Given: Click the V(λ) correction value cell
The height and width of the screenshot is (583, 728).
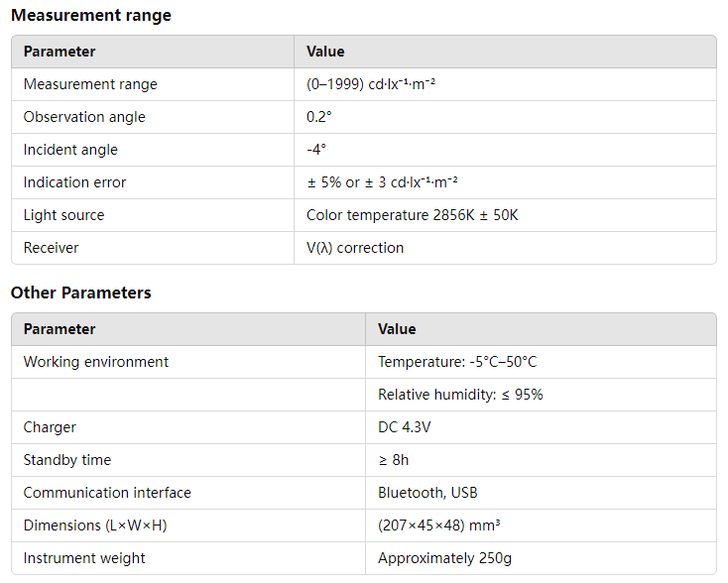Looking at the screenshot, I should point(355,248).
